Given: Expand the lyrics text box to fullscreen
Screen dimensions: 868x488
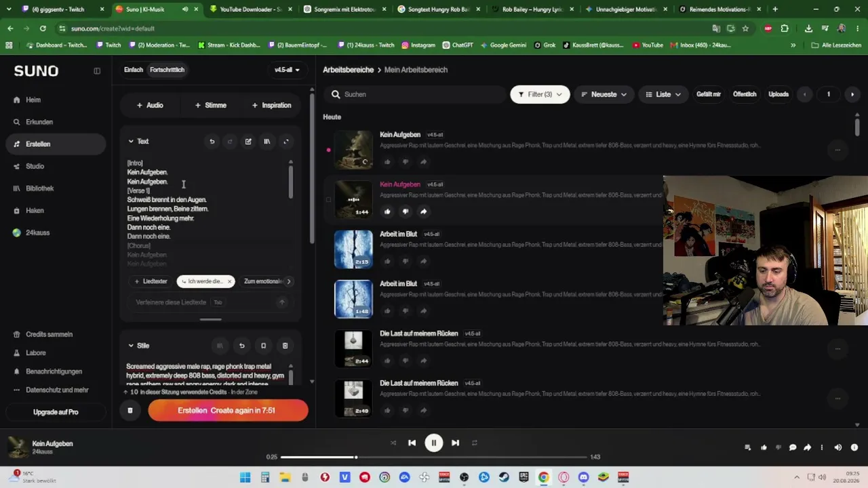Looking at the screenshot, I should pos(285,142).
